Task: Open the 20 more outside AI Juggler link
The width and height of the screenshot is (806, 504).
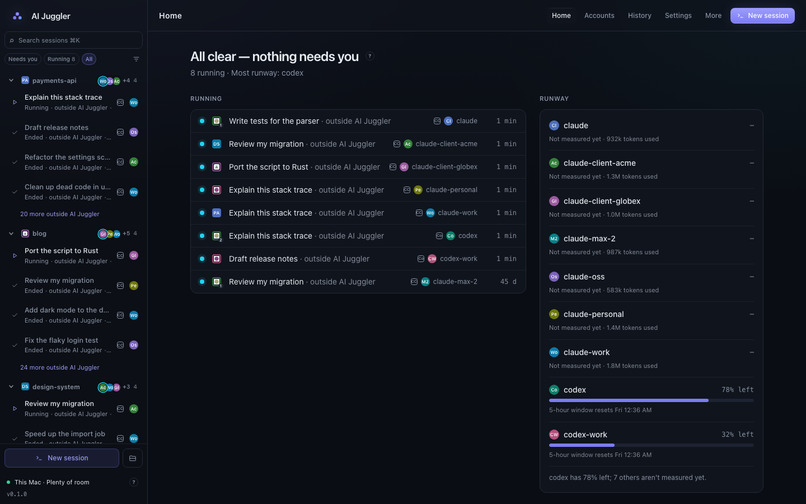Action: [60, 214]
